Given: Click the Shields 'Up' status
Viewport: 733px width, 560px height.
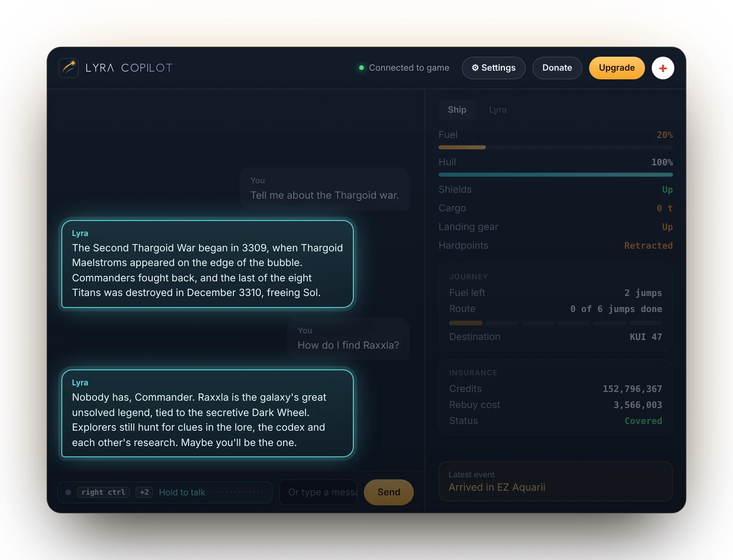Looking at the screenshot, I should [x=667, y=190].
